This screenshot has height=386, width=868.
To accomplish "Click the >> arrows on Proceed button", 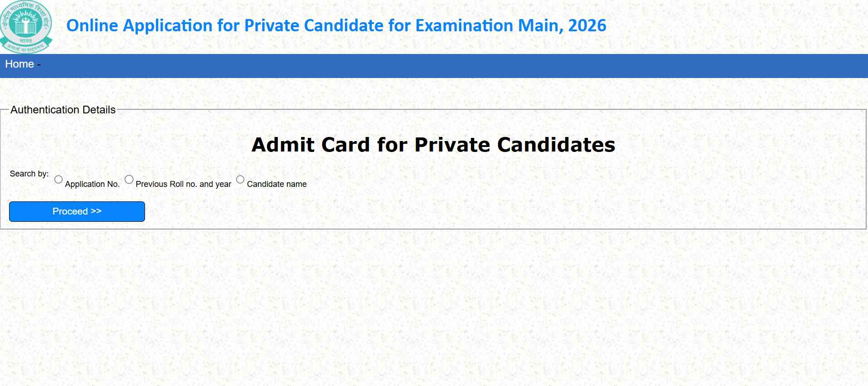I will (x=96, y=211).
